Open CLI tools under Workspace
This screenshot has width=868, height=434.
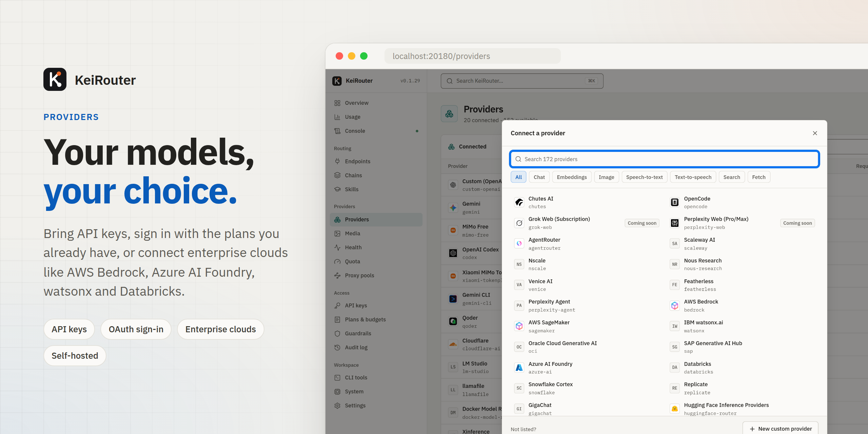click(x=376, y=377)
